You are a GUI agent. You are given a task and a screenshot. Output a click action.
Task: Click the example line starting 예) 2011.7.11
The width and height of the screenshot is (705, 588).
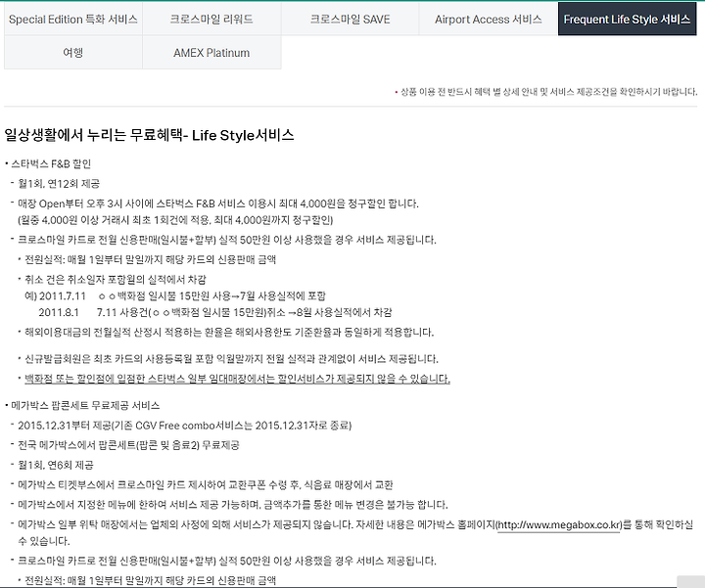point(175,296)
